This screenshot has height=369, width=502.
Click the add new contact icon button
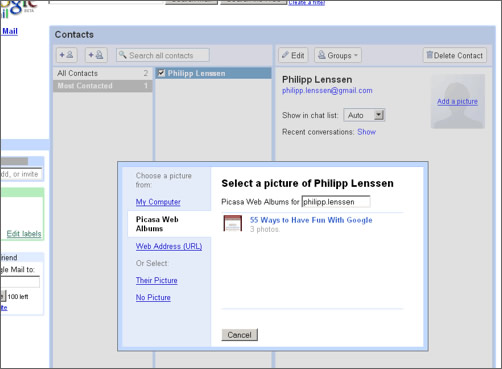(x=67, y=55)
